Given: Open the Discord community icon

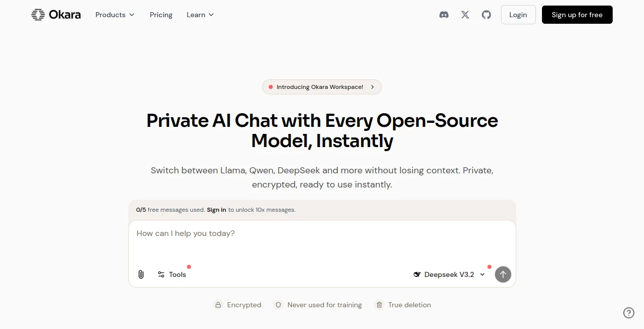Looking at the screenshot, I should tap(443, 15).
